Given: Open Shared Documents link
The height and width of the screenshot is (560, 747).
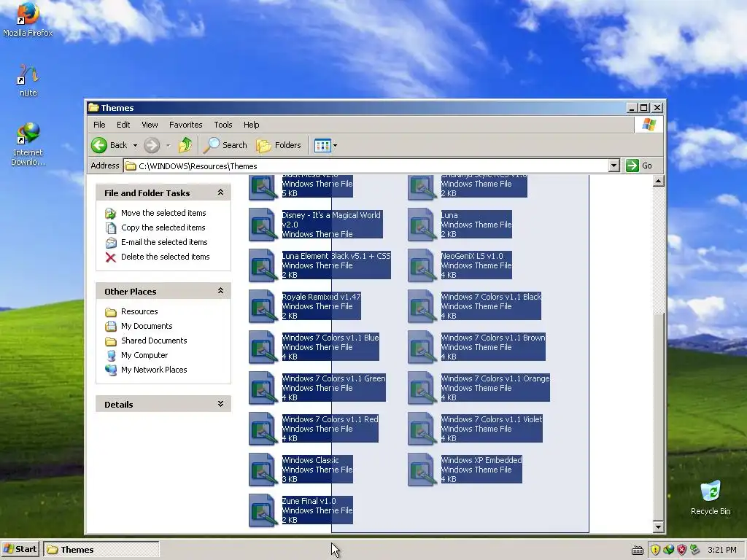Looking at the screenshot, I should coord(154,341).
